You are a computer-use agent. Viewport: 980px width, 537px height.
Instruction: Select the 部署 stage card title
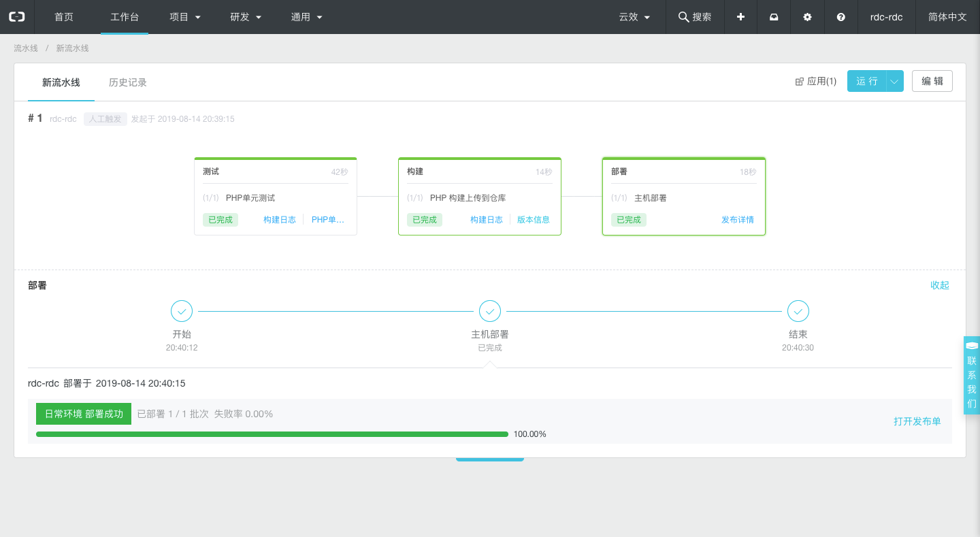click(619, 172)
